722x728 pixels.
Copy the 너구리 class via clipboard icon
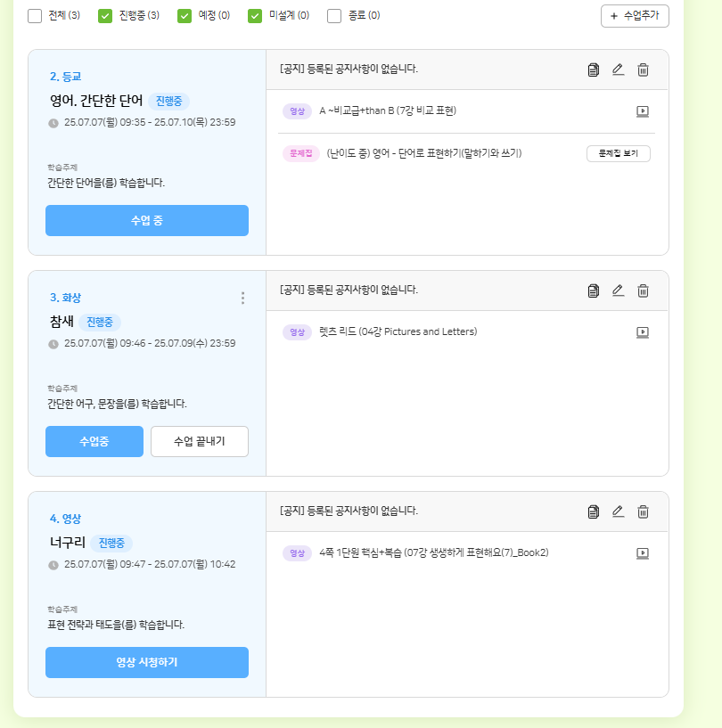593,511
